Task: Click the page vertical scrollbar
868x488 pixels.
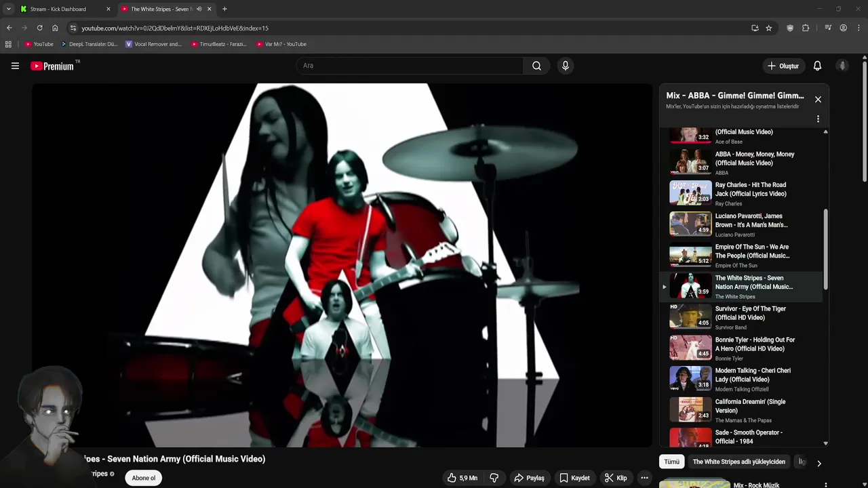Action: 864,122
